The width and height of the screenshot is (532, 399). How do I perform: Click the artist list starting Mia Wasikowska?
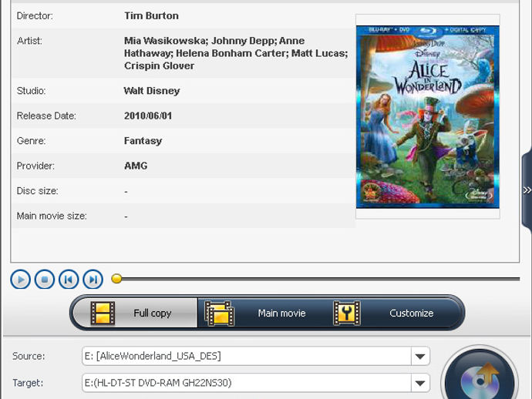coord(236,53)
